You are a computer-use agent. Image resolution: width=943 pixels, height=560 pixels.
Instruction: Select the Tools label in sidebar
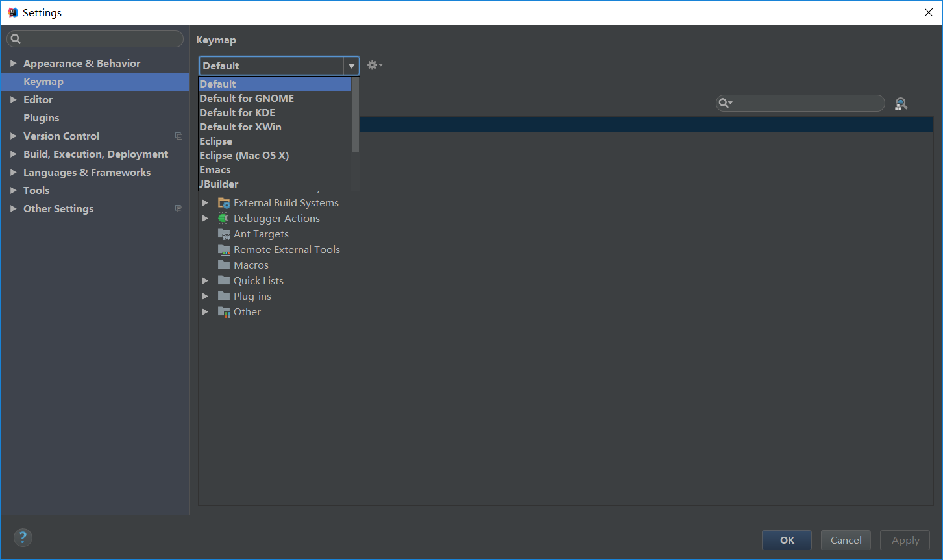pyautogui.click(x=36, y=191)
